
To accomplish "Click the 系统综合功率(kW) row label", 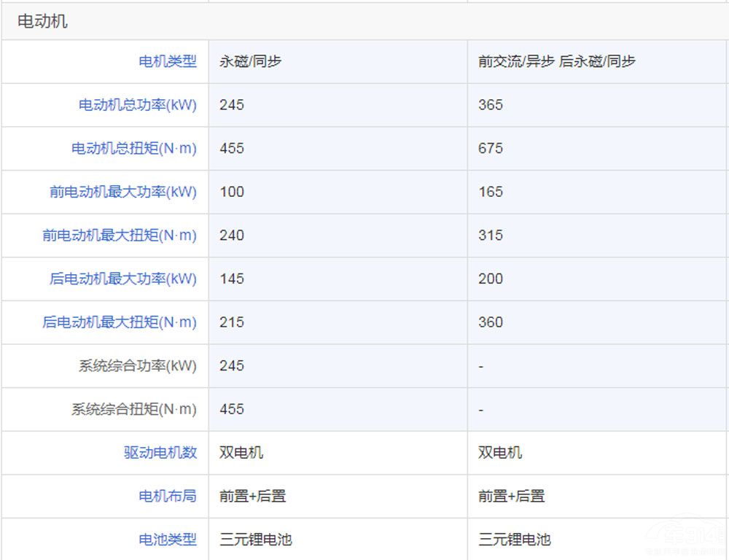I will (138, 366).
